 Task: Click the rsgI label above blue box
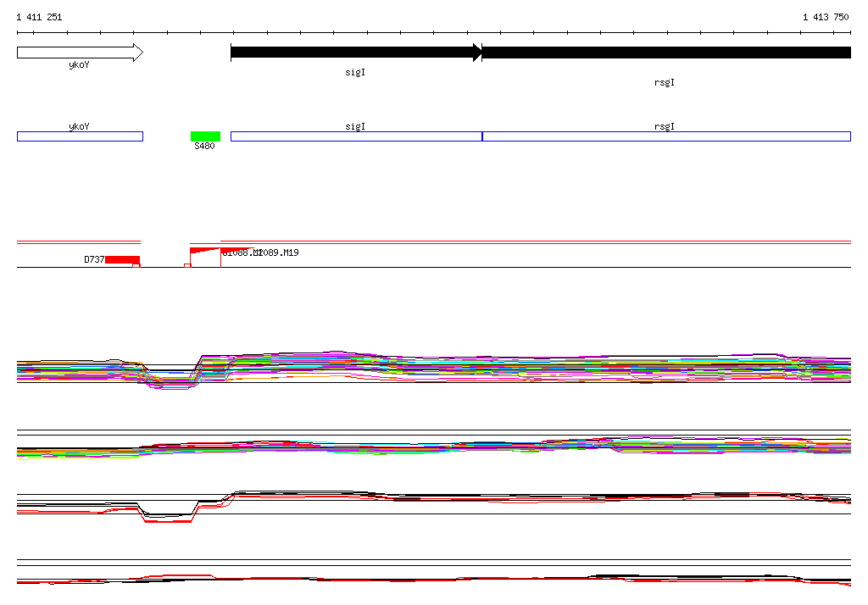(665, 126)
